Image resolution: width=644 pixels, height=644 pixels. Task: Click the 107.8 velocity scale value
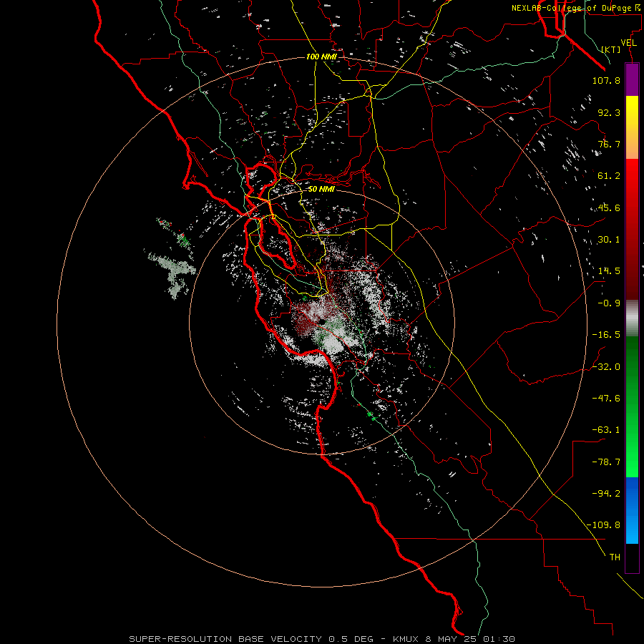(x=606, y=80)
